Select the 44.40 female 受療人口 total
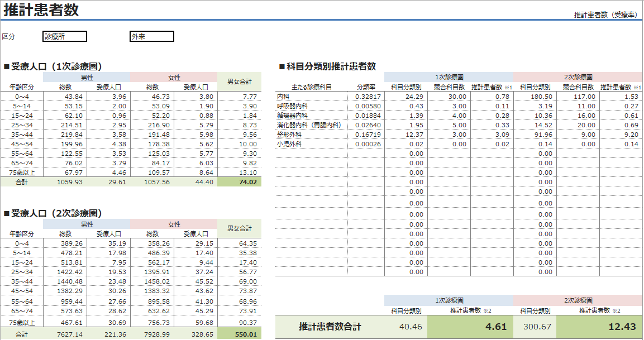Viewport: 644px width, 340px height. pyautogui.click(x=195, y=182)
